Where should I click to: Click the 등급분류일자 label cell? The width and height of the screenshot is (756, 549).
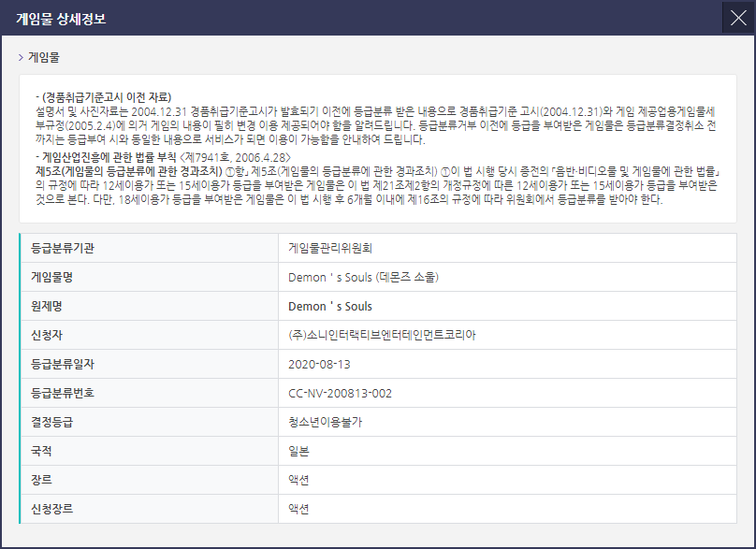[150, 364]
